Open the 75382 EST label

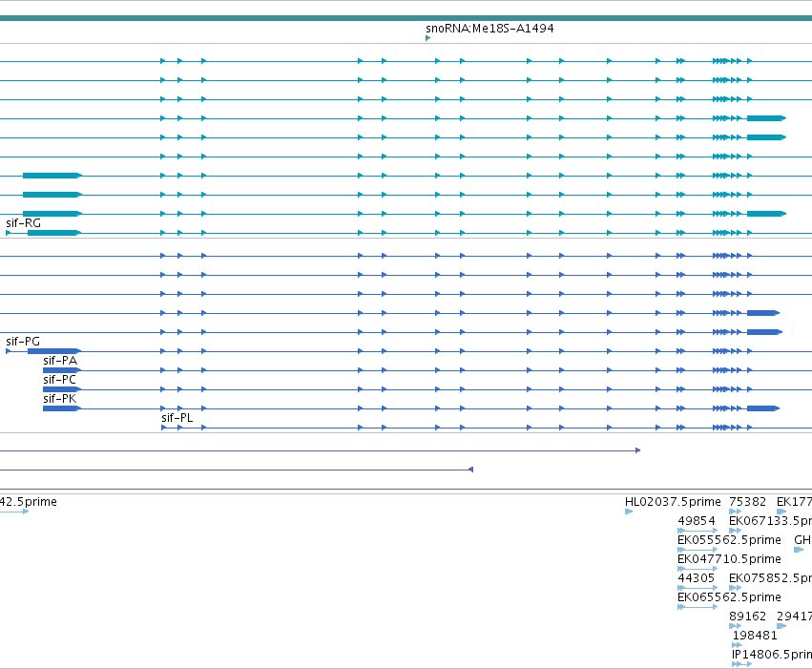(x=747, y=502)
